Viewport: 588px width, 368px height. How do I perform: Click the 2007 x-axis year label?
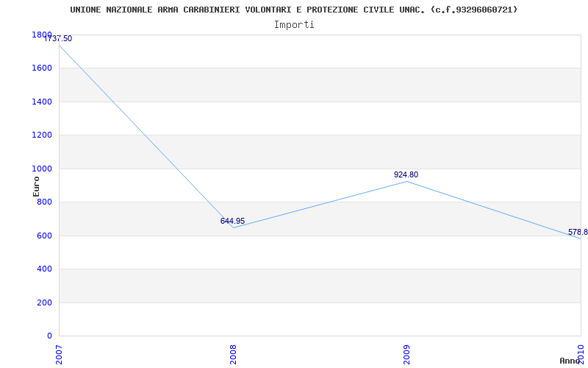[x=59, y=353]
